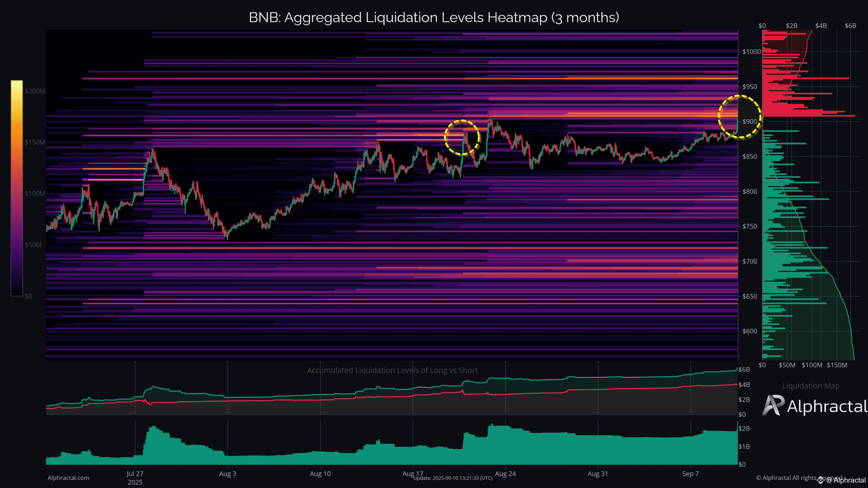Image resolution: width=868 pixels, height=488 pixels.
Task: Click "Accumulated Liquidation Levels of Long vs Short" label
Action: (x=392, y=370)
